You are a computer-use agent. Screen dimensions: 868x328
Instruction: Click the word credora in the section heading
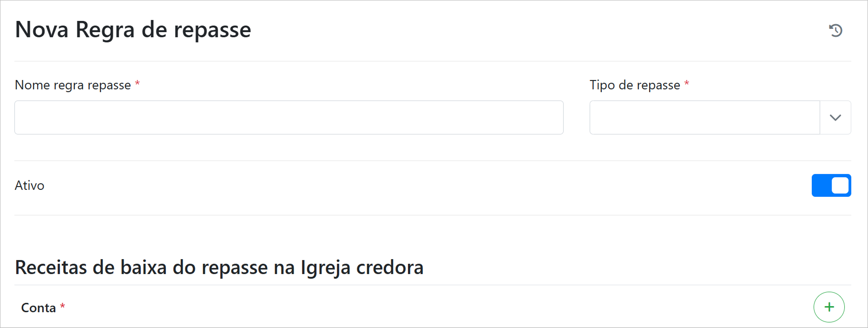coord(390,268)
